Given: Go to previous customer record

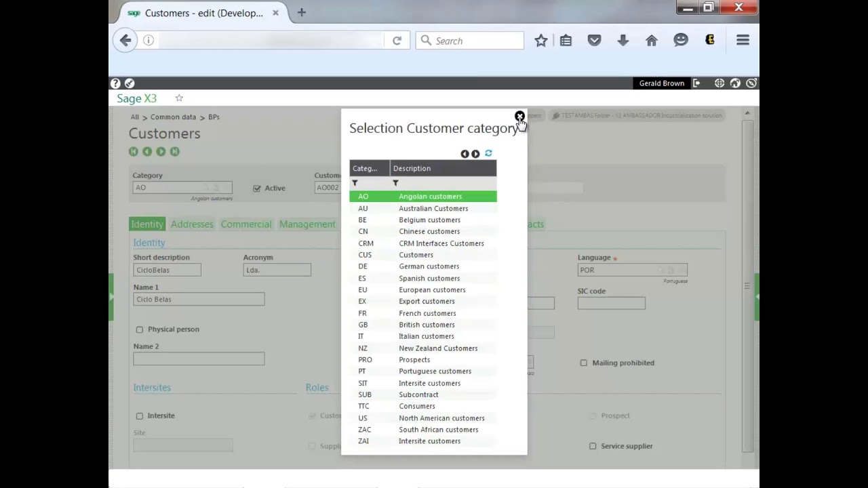Looking at the screenshot, I should coord(146,151).
